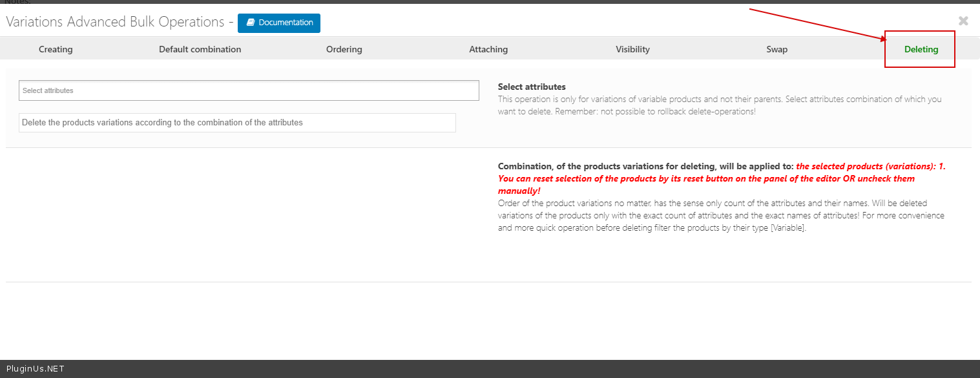Click the bold Combination for deleting heading
The height and width of the screenshot is (378, 980).
645,166
